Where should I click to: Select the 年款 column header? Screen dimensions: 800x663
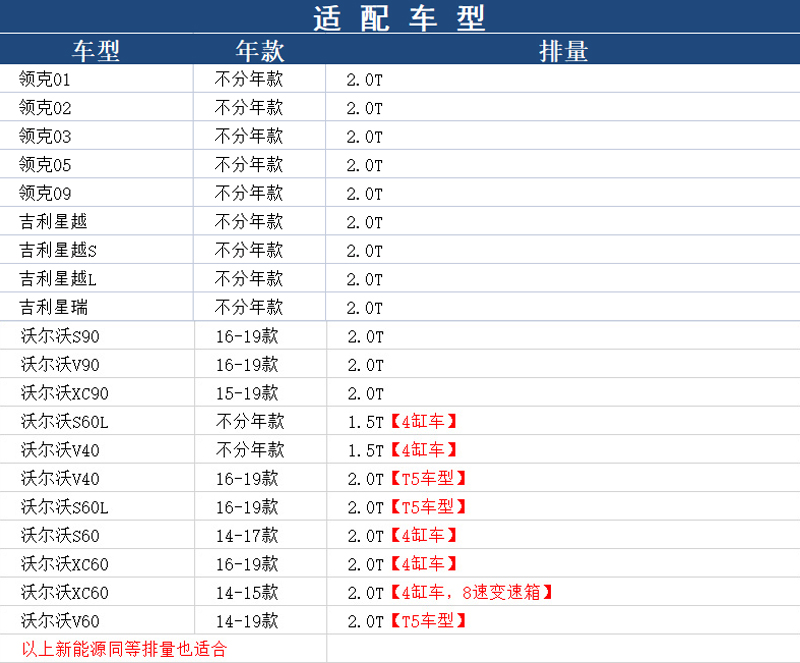pos(260,51)
